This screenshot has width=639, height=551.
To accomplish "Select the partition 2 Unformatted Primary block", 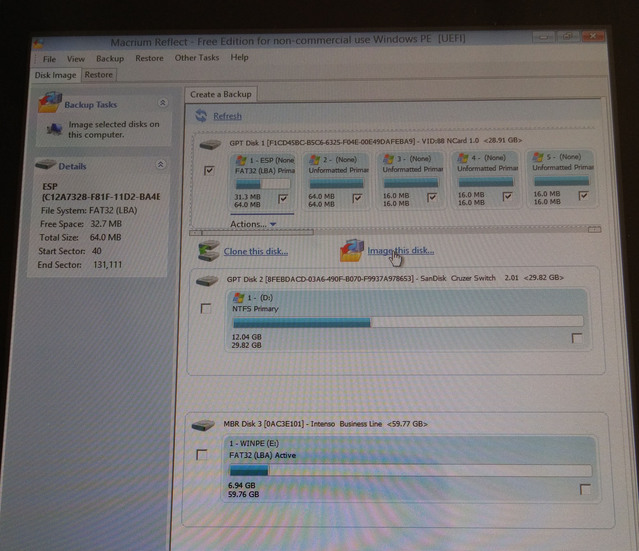I will (336, 181).
